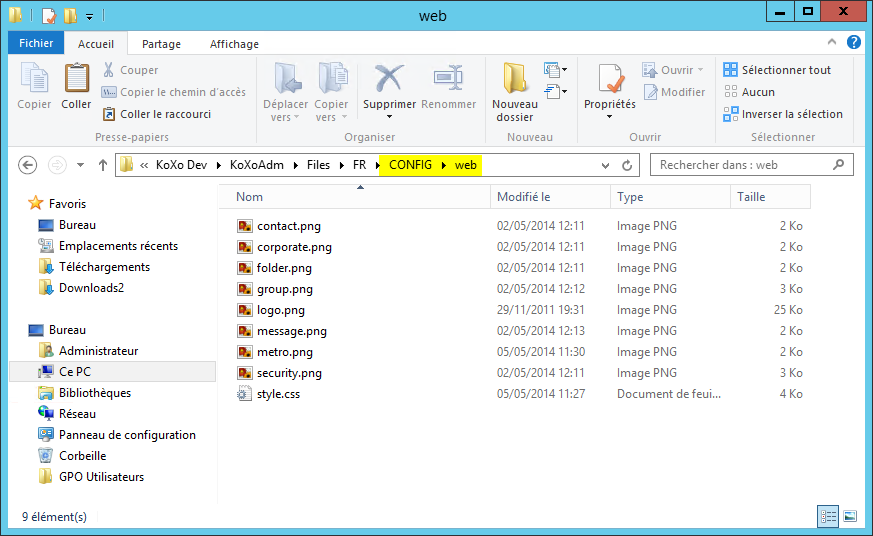The width and height of the screenshot is (873, 536).
Task: Open Téléchargements in sidebar
Action: click(x=104, y=267)
